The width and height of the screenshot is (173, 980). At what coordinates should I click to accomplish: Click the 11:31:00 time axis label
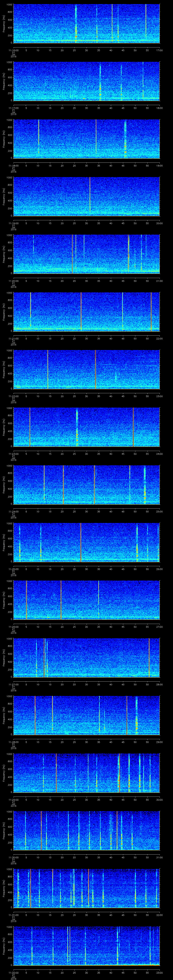pos(13,915)
